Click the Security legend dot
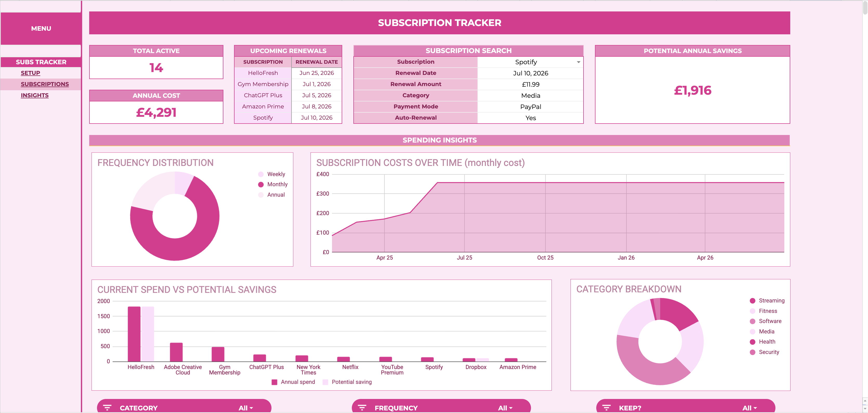The height and width of the screenshot is (413, 868). (x=753, y=352)
